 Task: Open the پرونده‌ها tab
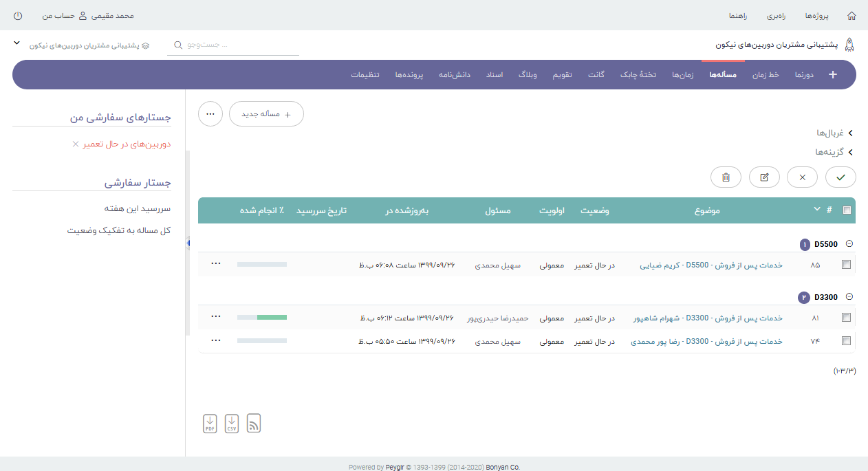pos(409,74)
